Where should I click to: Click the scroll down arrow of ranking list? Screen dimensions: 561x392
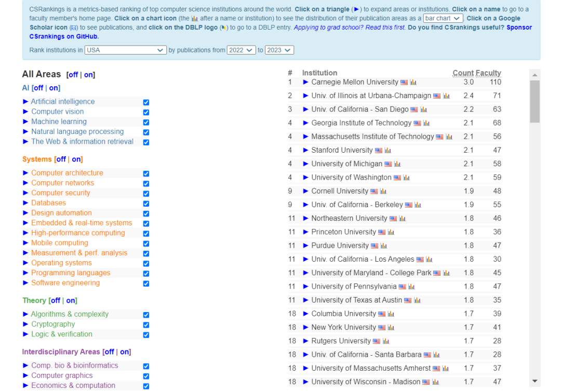coord(535,381)
